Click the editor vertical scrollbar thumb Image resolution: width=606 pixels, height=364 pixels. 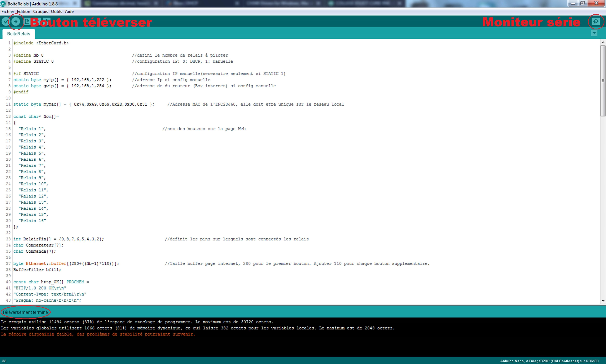(x=603, y=81)
